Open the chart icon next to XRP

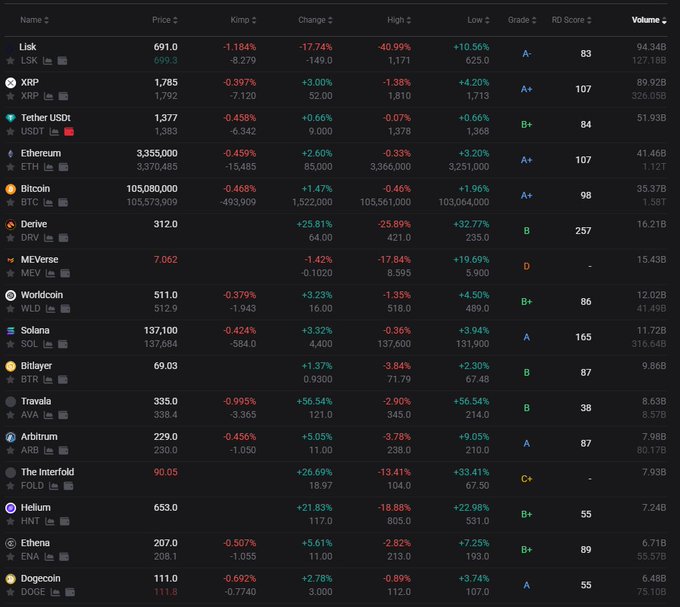(49, 96)
